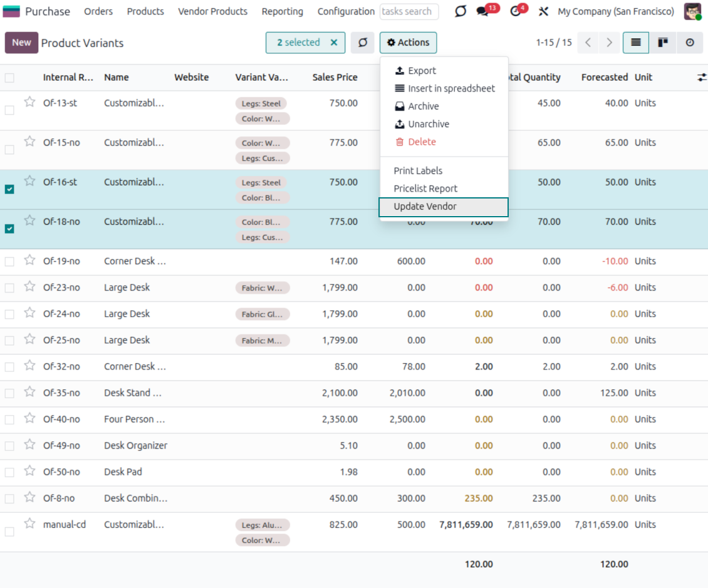The height and width of the screenshot is (588, 708).
Task: Star the Of-13-st product favorite
Action: [x=29, y=102]
